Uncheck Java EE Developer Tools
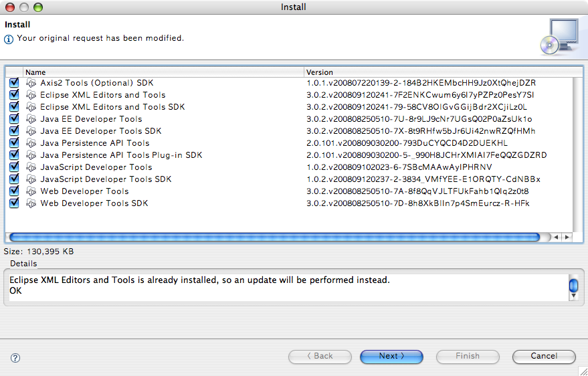Screen dimensions: 588x376 coord(14,118)
